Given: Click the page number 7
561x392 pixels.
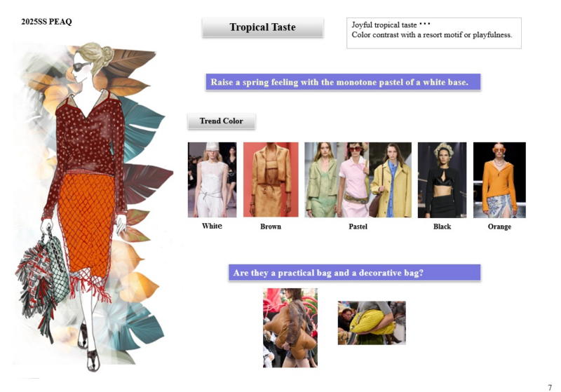Looking at the screenshot, I should [x=550, y=387].
